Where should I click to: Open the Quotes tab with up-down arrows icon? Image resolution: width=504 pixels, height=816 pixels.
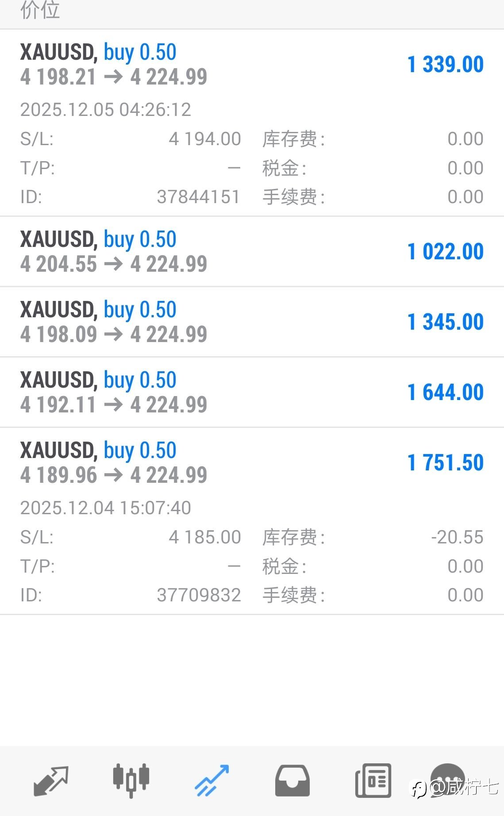(x=51, y=781)
